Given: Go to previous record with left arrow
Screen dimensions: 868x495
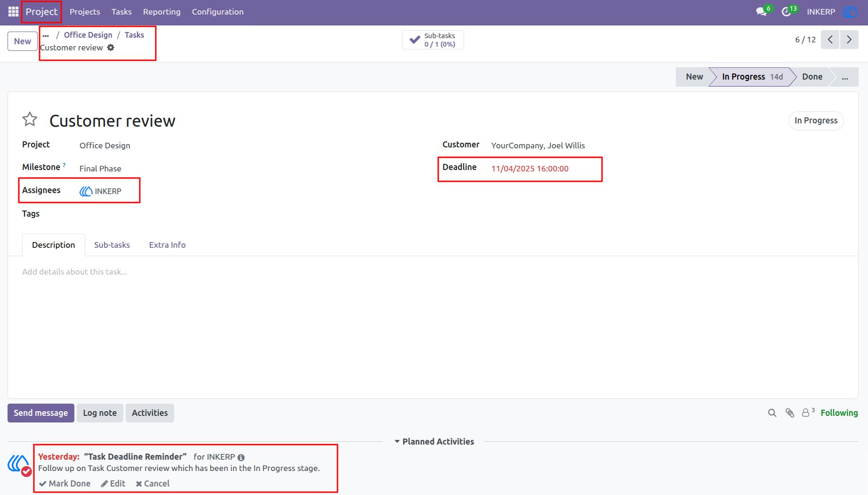Looking at the screenshot, I should click(830, 40).
